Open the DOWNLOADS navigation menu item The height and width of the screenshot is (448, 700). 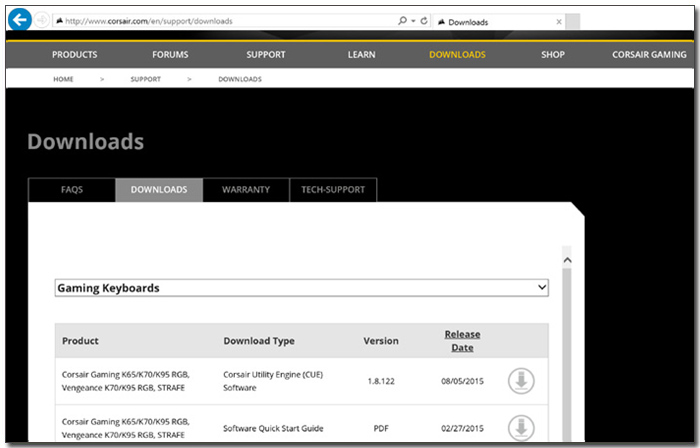(x=457, y=54)
